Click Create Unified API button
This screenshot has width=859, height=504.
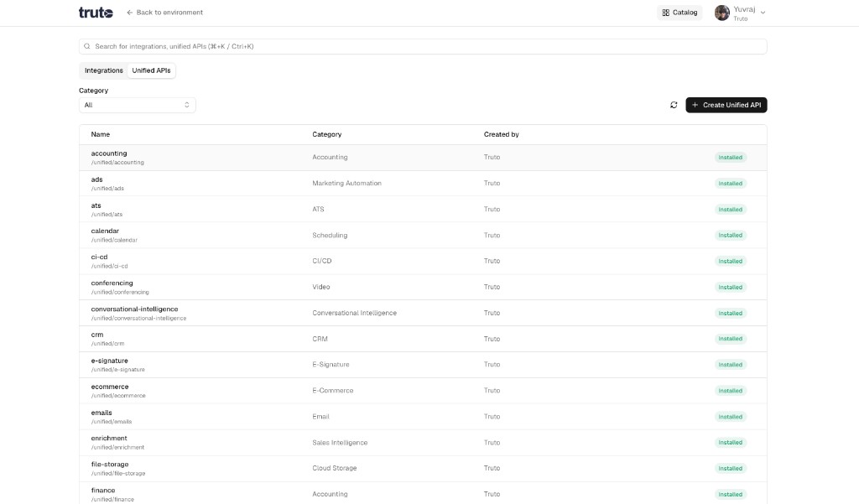(x=726, y=105)
